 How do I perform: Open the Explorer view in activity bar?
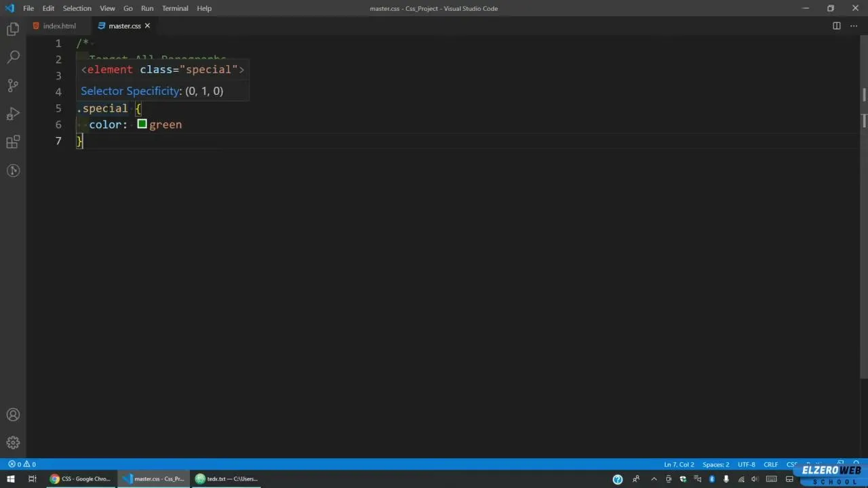point(13,29)
